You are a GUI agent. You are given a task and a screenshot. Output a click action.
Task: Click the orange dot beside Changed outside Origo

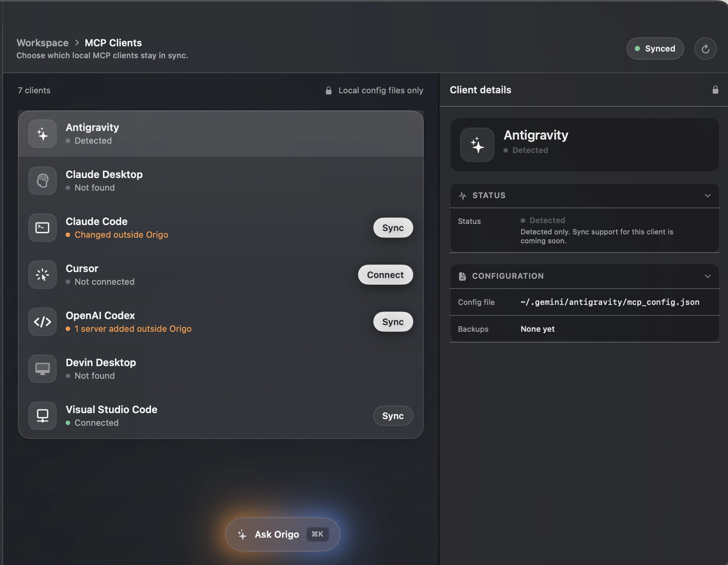[x=68, y=235]
